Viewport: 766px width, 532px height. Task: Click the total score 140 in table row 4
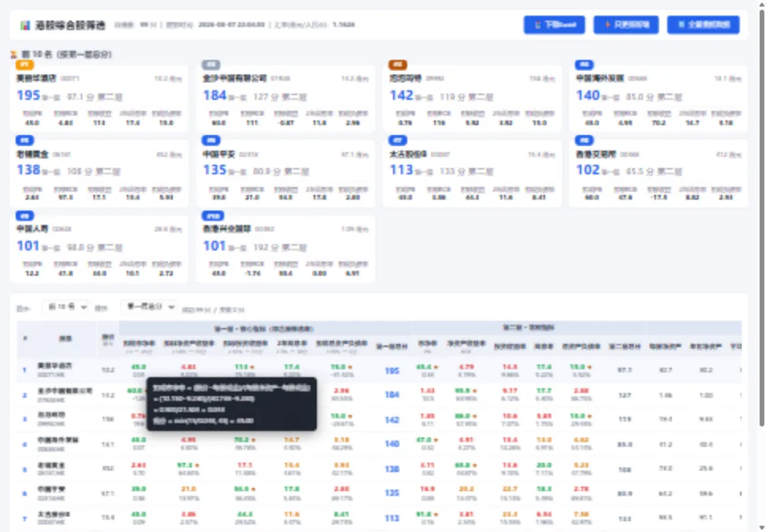(392, 444)
